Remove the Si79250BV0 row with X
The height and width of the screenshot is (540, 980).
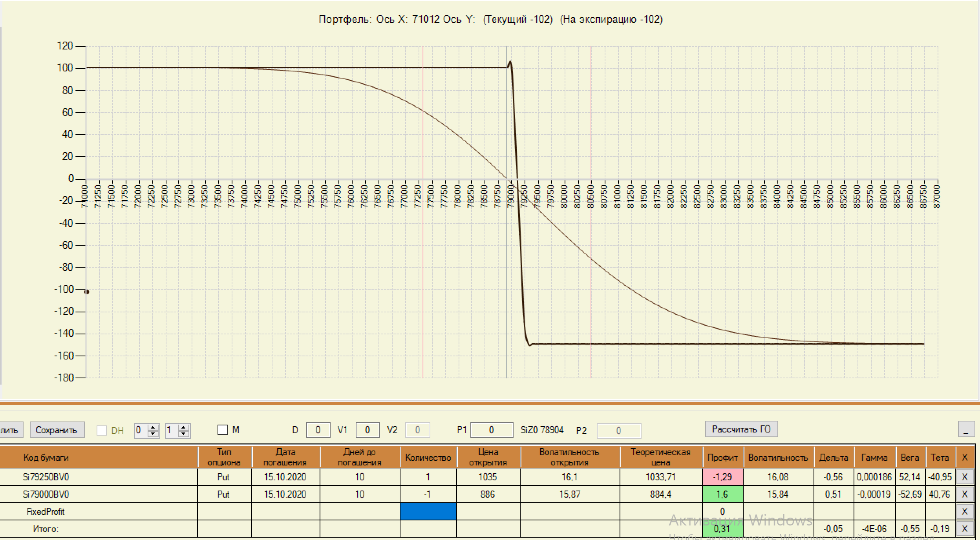click(x=964, y=477)
